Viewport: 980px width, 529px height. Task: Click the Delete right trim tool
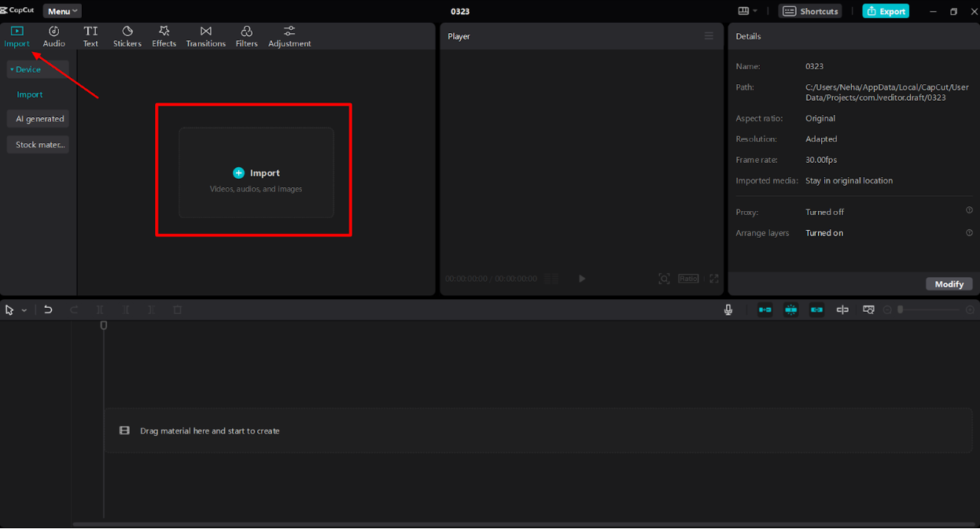pyautogui.click(x=152, y=310)
